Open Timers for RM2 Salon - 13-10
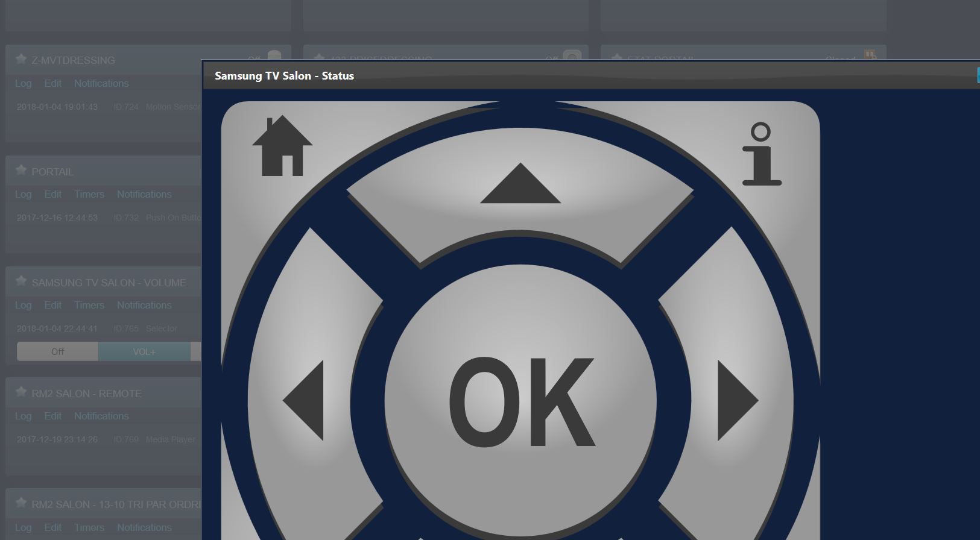Screen dimensions: 980x540 pos(89,527)
